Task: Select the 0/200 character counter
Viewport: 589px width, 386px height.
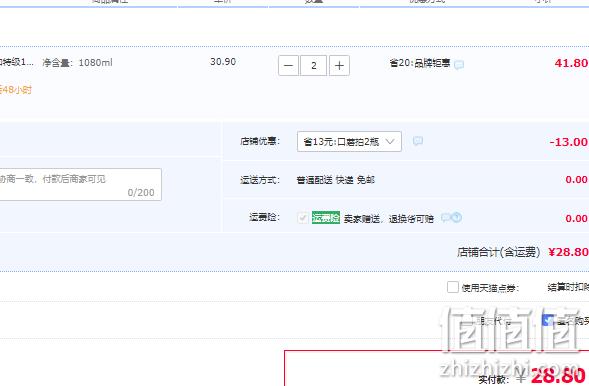Action: point(141,193)
